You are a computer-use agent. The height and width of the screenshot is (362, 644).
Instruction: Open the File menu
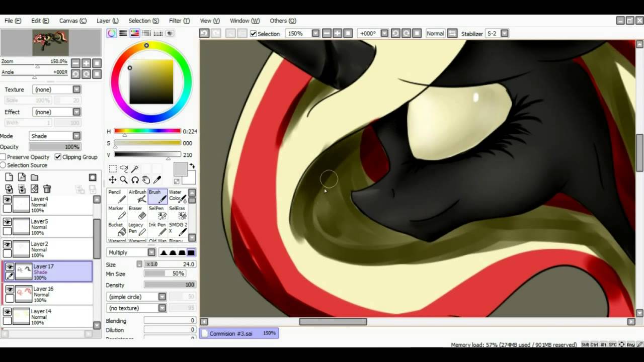coord(13,21)
